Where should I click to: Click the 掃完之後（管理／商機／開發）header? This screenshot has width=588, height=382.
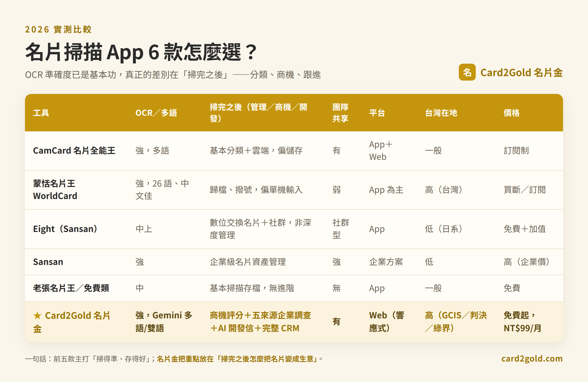pyautogui.click(x=258, y=113)
